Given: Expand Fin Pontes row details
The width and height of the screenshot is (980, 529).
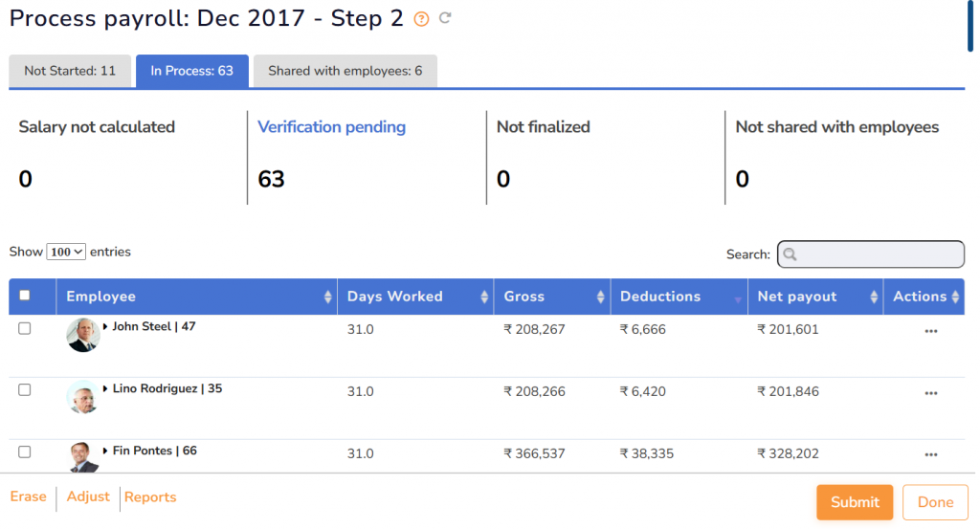Looking at the screenshot, I should point(105,452).
